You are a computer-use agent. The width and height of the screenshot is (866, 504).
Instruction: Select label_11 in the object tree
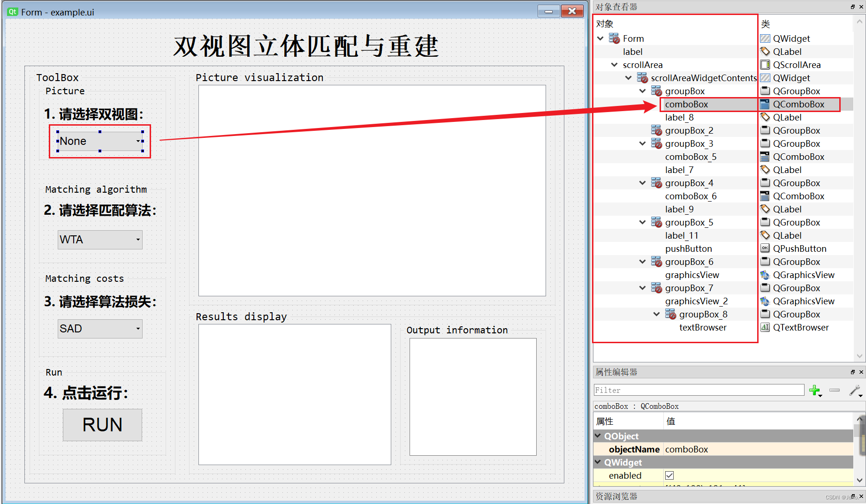[682, 235]
